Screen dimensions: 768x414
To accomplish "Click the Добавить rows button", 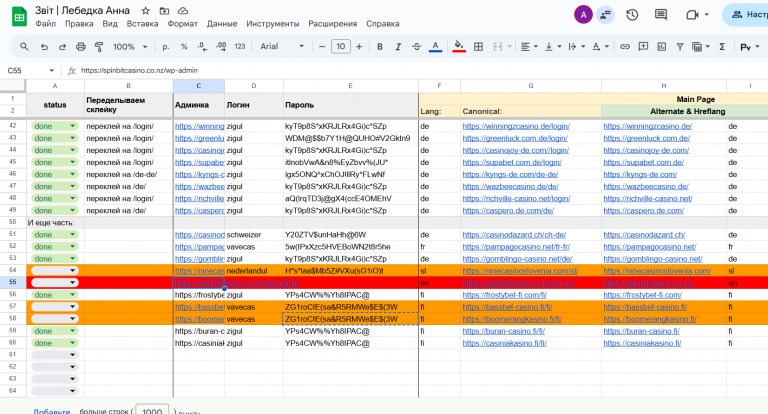I will pyautogui.click(x=50, y=410).
